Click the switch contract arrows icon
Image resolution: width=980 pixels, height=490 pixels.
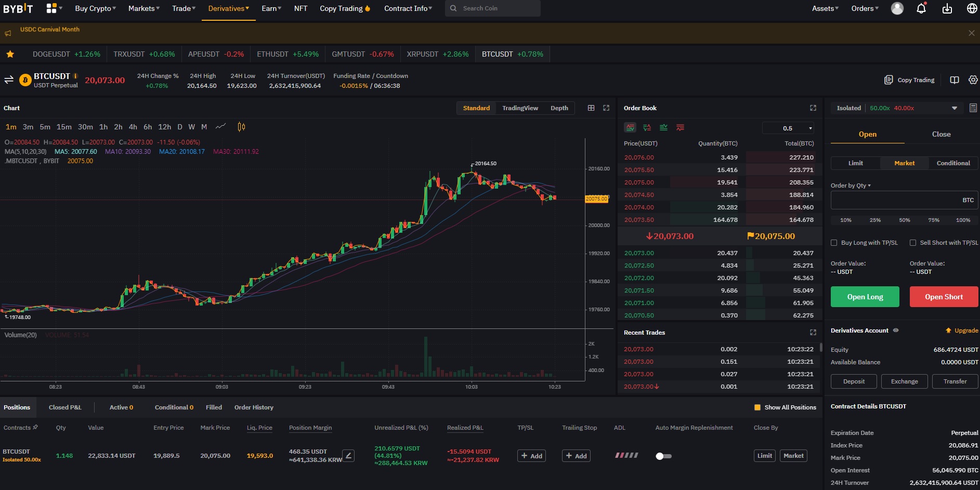click(x=9, y=80)
